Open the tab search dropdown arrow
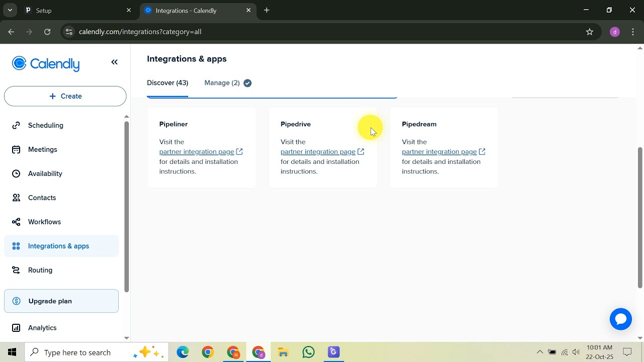The width and height of the screenshot is (644, 362). pos(10,10)
